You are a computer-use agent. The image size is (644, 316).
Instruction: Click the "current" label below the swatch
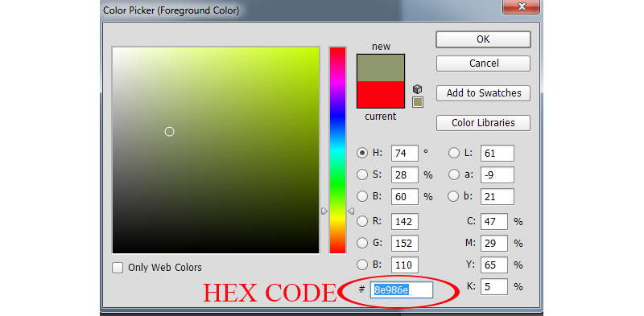pyautogui.click(x=380, y=117)
